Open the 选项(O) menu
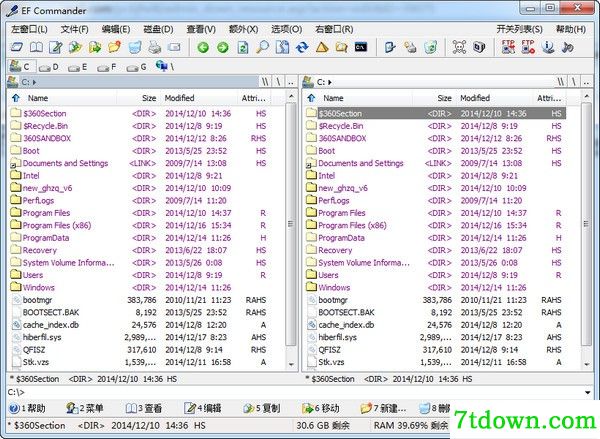This screenshot has height=439, width=600. pyautogui.click(x=287, y=29)
